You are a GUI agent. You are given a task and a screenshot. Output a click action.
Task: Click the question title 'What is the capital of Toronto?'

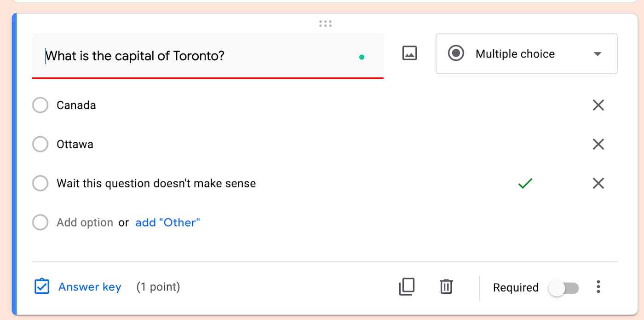(135, 56)
